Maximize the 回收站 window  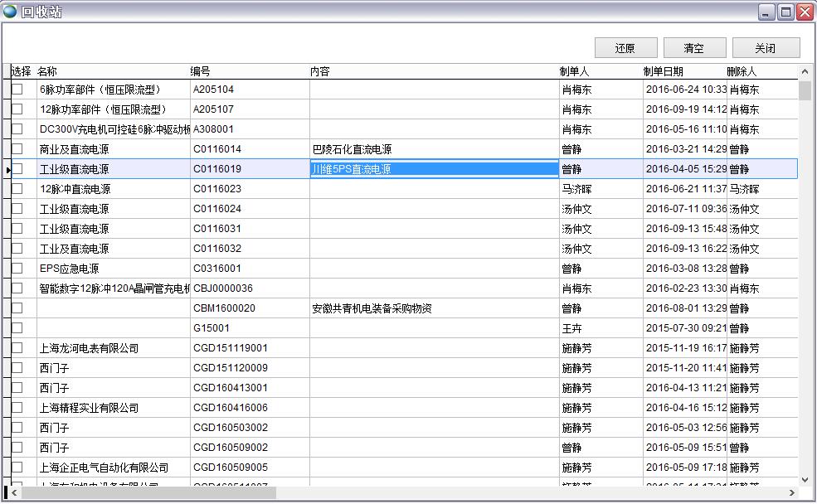785,12
